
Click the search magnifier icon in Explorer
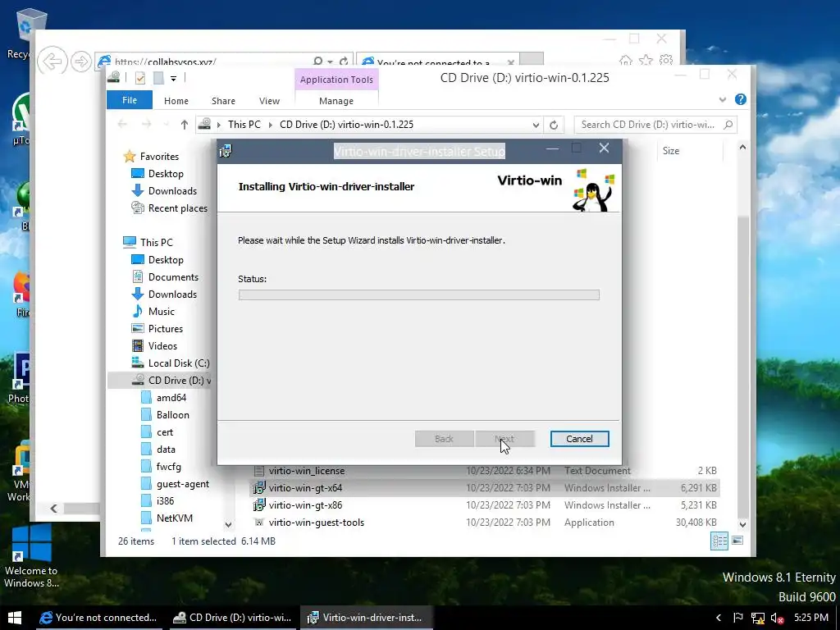pos(728,125)
